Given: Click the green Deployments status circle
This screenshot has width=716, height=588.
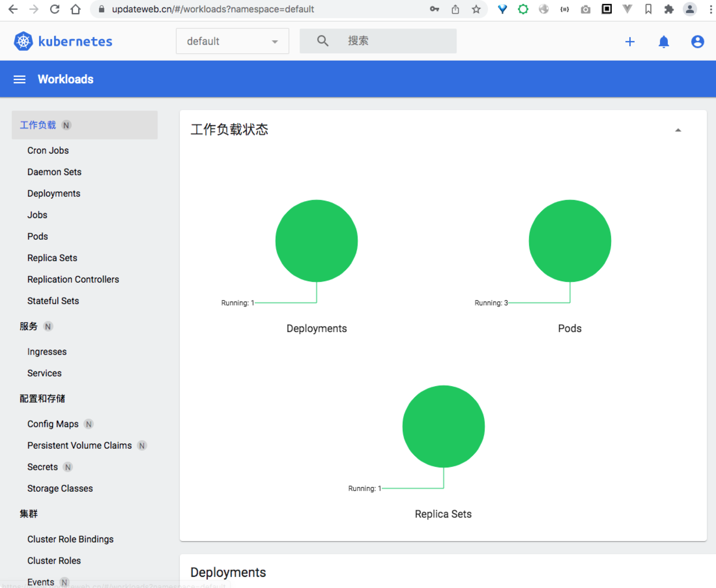Looking at the screenshot, I should 317,241.
